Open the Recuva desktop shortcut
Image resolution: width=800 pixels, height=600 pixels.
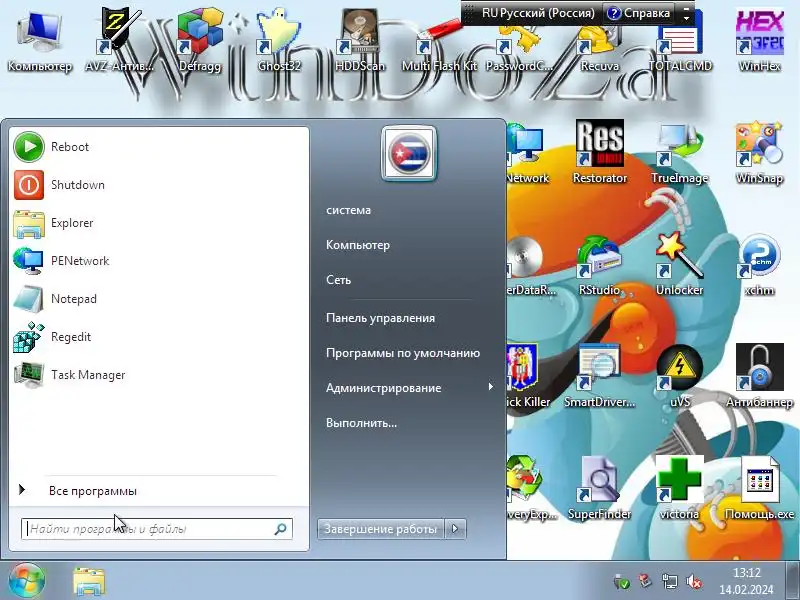[x=599, y=48]
